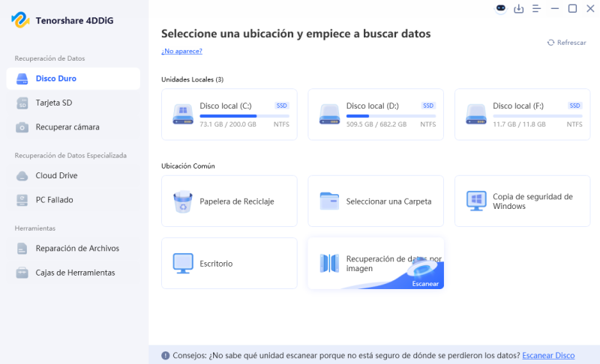The height and width of the screenshot is (364, 600).
Task: Select the Disco local (F:) label
Action: pyautogui.click(x=518, y=106)
